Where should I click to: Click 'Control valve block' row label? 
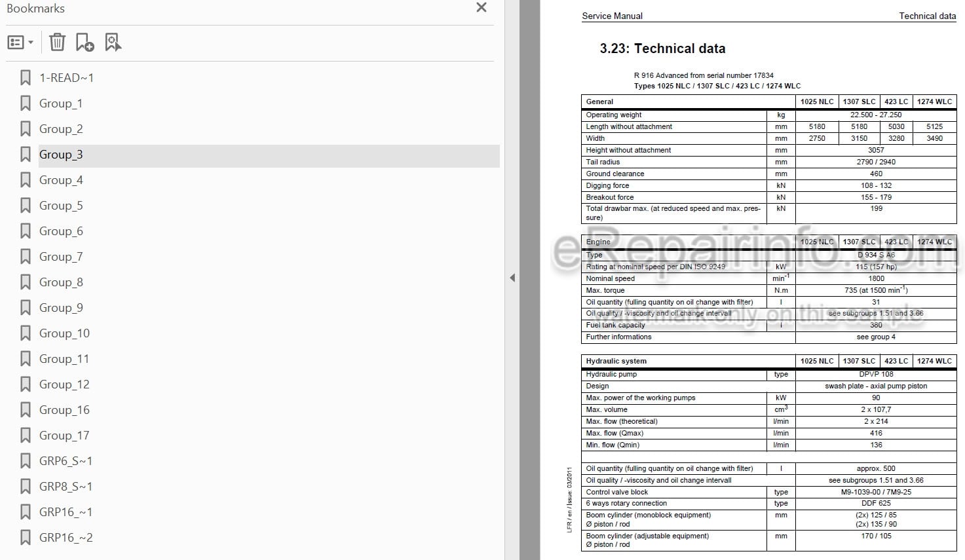616,492
